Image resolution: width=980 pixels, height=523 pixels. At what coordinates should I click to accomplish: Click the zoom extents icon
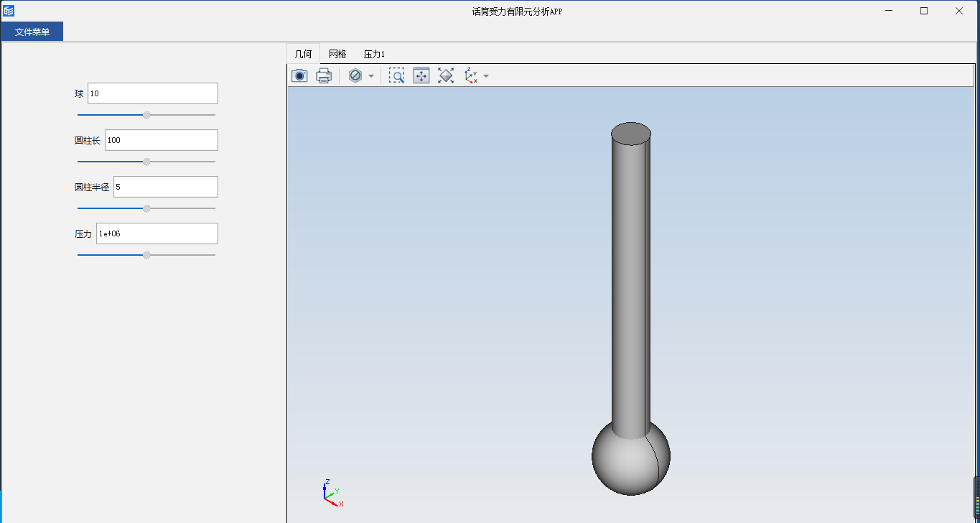(x=446, y=75)
